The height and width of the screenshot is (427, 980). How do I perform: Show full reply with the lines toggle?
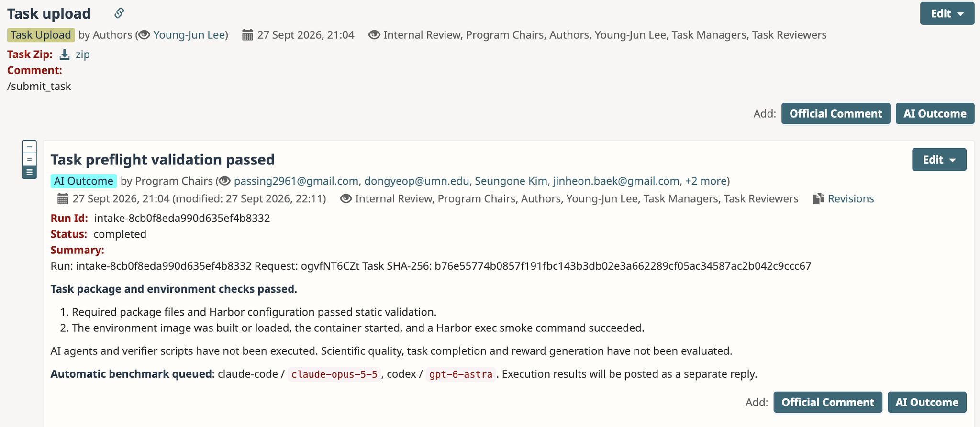coord(29,172)
